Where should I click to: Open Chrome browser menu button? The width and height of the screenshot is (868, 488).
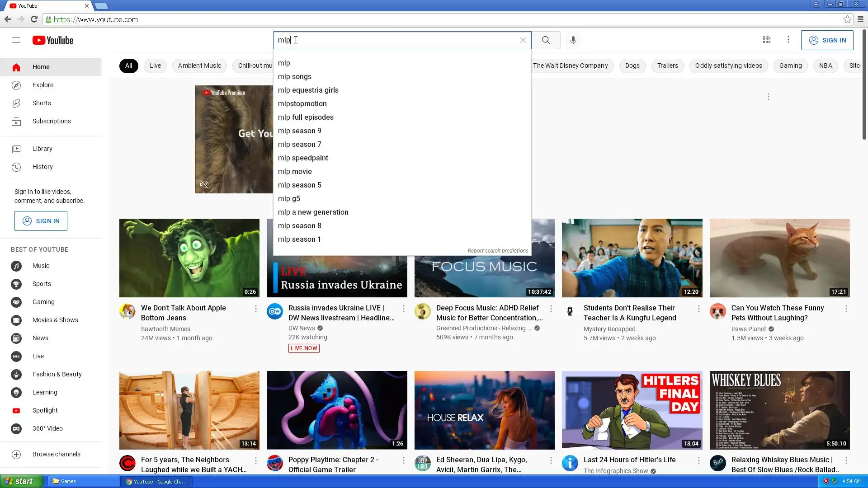[x=860, y=19]
